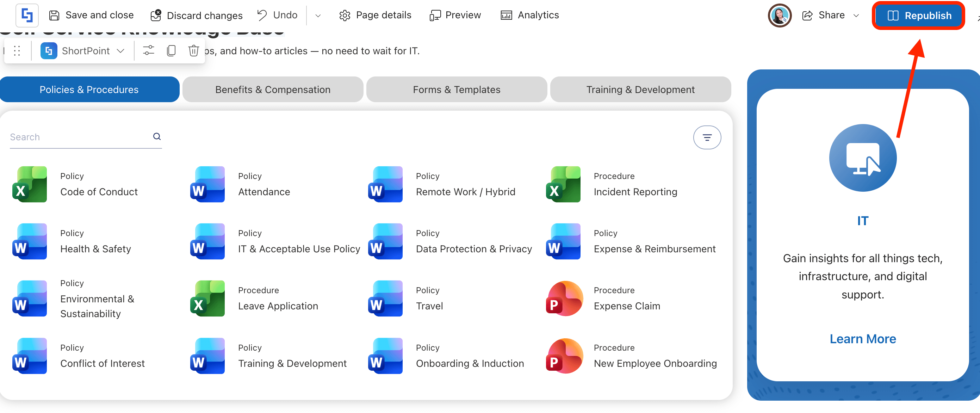The image size is (980, 413).
Task: Open Environmental & Sustainability Word icon
Action: pos(30,298)
